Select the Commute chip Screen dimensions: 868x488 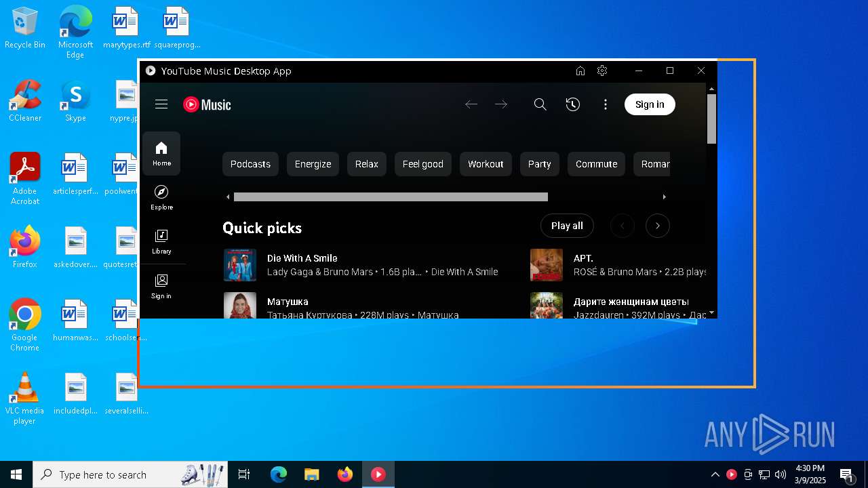(597, 164)
